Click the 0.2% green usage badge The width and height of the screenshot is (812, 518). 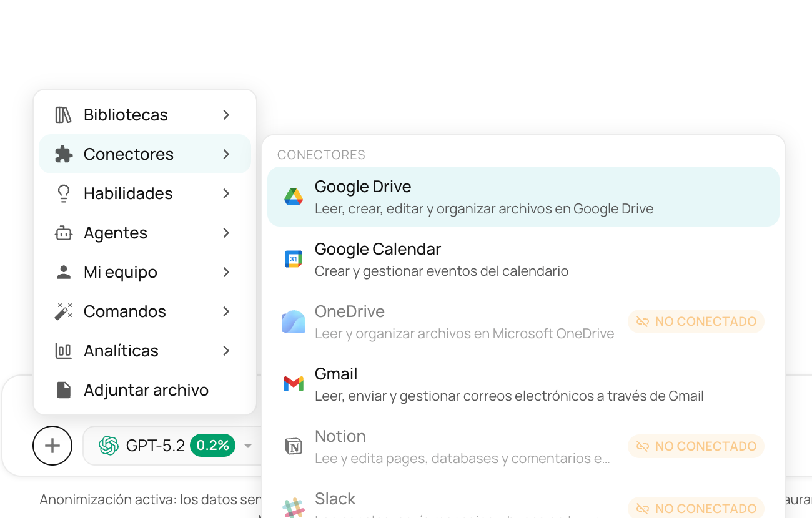pyautogui.click(x=213, y=446)
